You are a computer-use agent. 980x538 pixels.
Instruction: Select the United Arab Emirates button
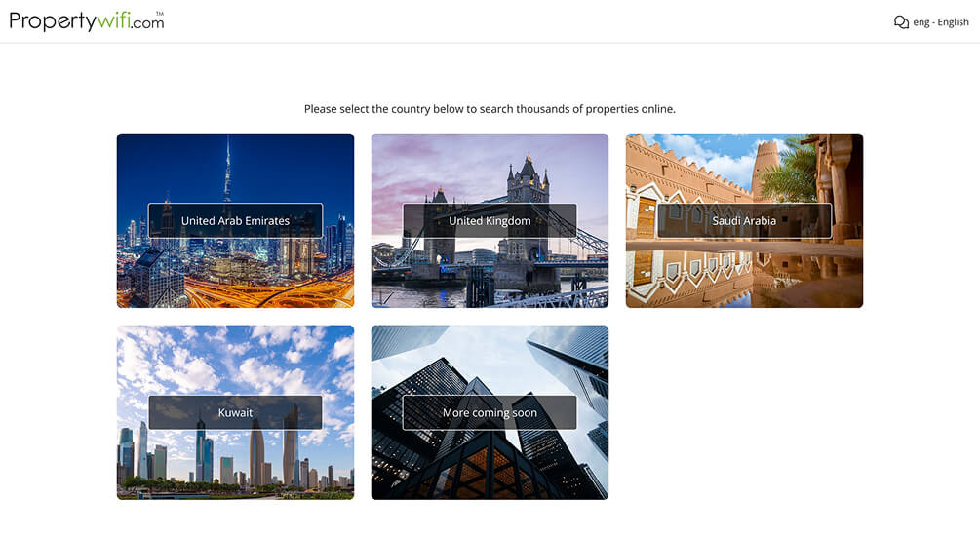(x=235, y=221)
